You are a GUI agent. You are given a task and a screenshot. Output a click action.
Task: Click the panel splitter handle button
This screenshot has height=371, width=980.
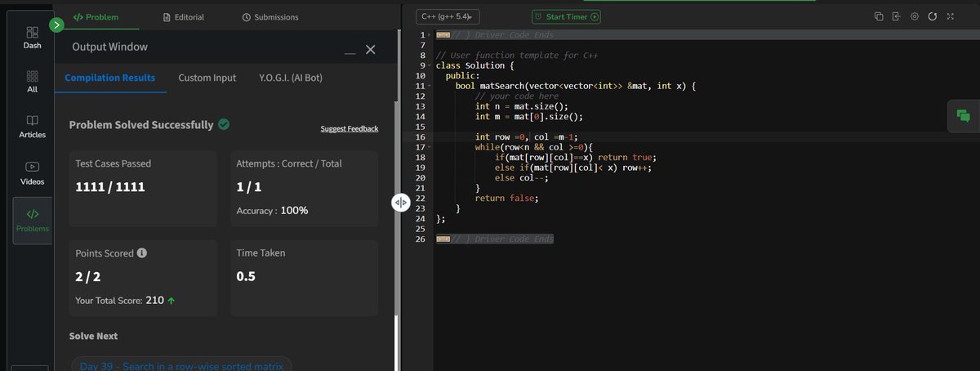[x=399, y=203]
